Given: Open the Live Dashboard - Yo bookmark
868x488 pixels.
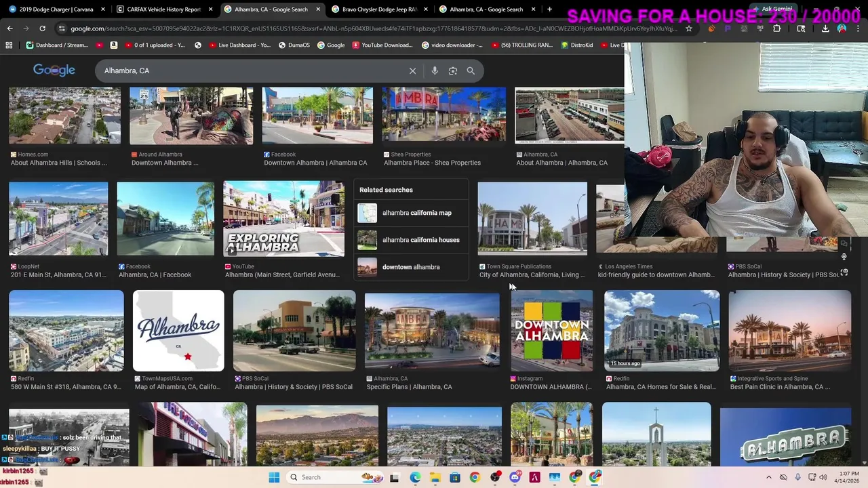Looking at the screenshot, I should coord(239,45).
